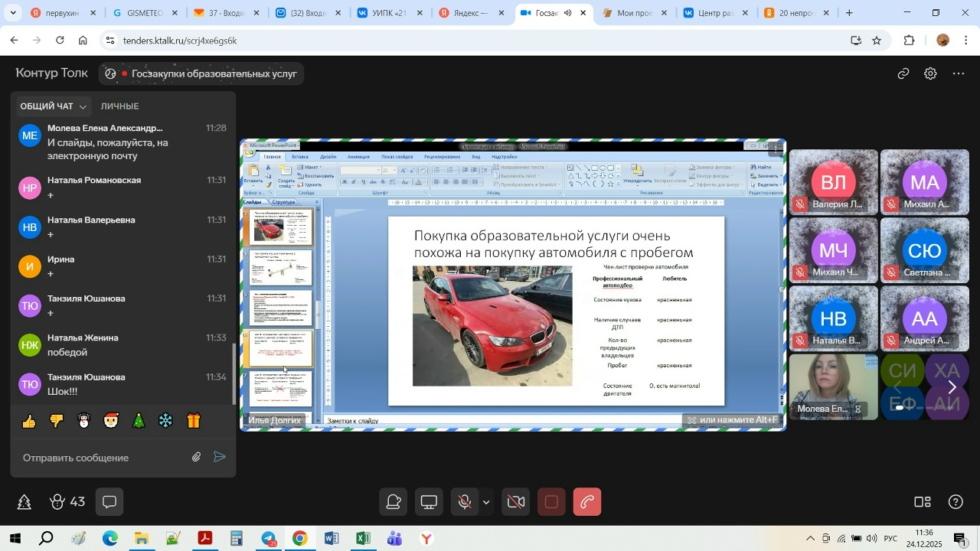Leave the call with red hangup button
The width and height of the screenshot is (980, 551).
[x=587, y=503]
